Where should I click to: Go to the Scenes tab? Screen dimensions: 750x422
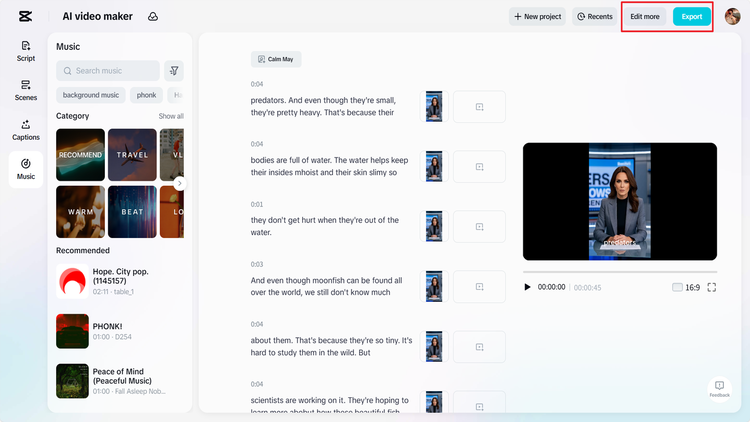pos(26,90)
